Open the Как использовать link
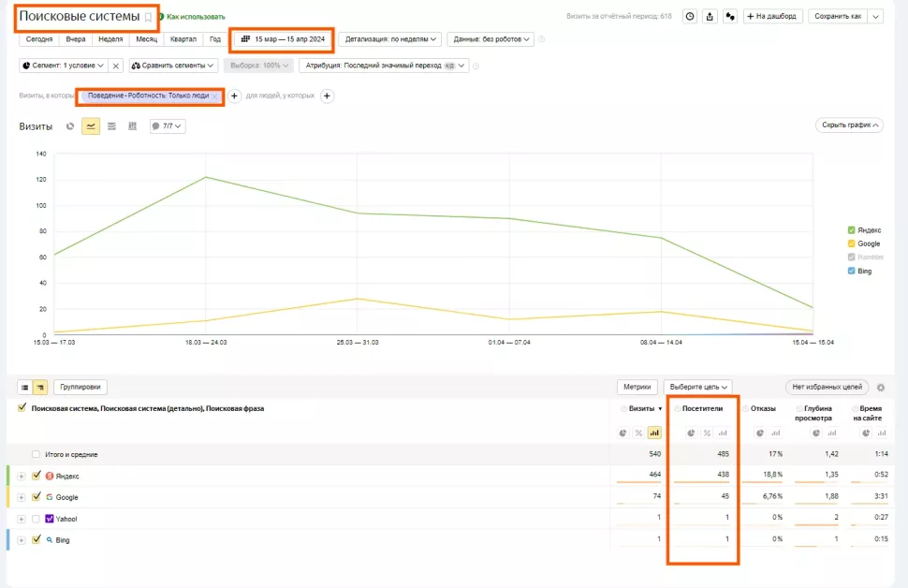 [196, 17]
